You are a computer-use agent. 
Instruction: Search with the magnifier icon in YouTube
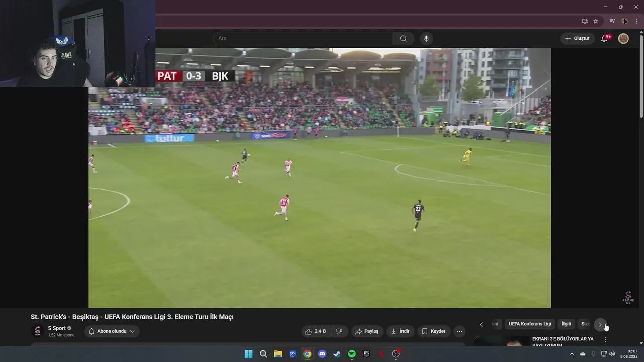pos(404,39)
